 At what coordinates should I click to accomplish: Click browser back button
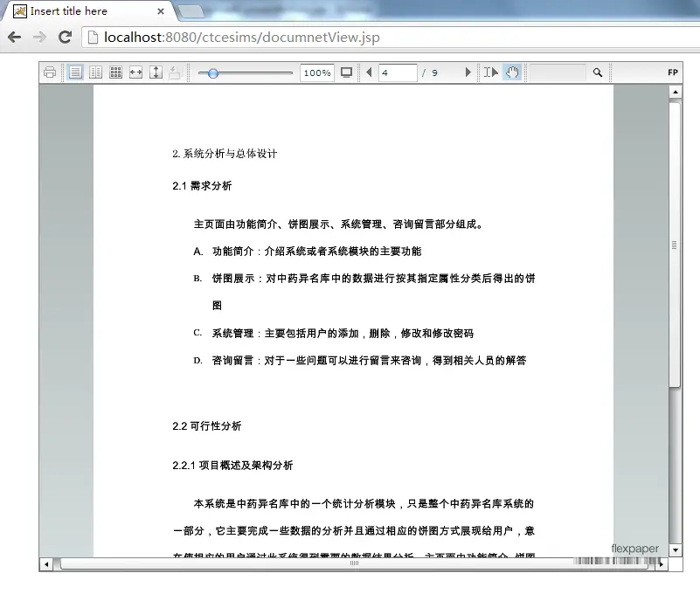[x=14, y=37]
